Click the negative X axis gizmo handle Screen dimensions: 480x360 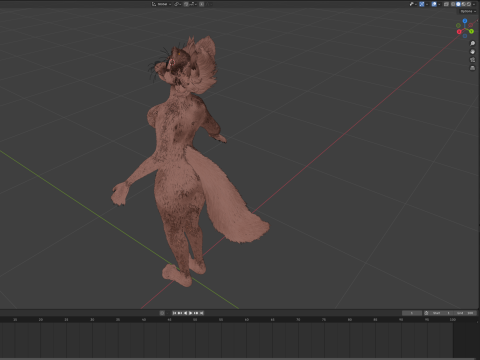[x=471, y=25]
